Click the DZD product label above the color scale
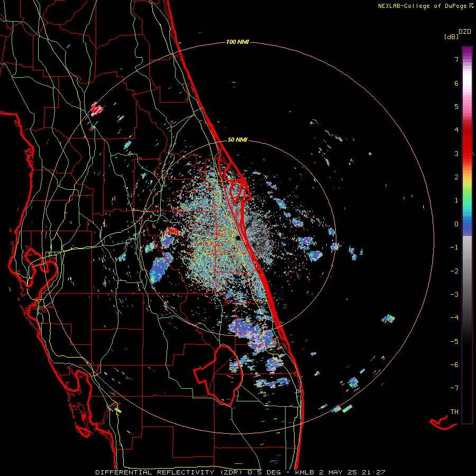This screenshot has width=476, height=476. pyautogui.click(x=465, y=32)
